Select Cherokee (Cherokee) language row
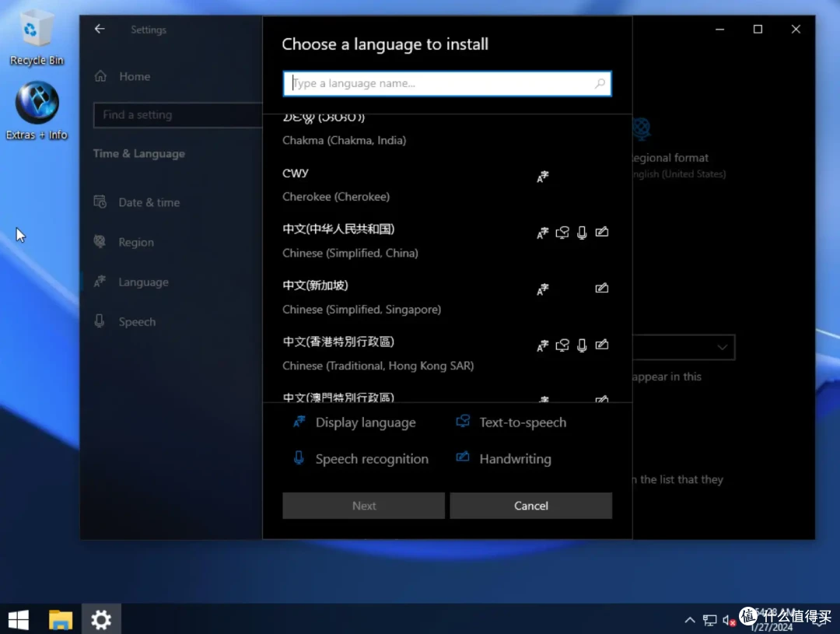This screenshot has height=634, width=840. (446, 185)
